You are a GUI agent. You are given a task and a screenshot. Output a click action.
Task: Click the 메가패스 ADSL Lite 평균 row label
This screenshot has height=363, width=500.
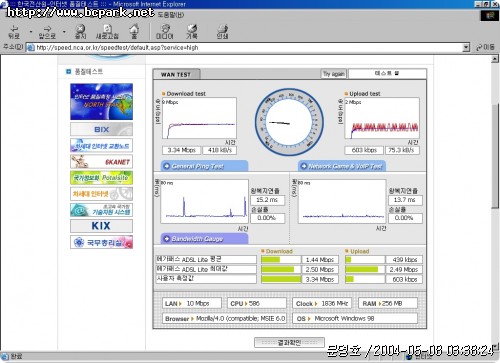coord(206,259)
